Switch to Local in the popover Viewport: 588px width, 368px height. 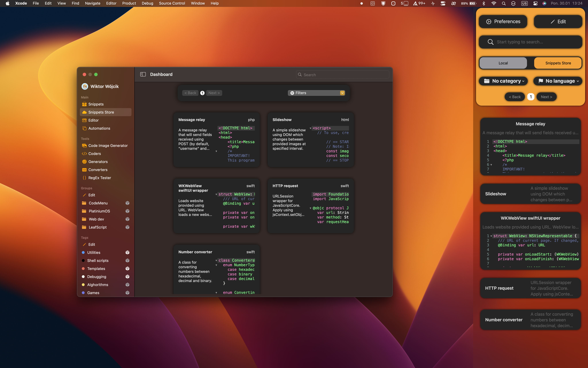coord(503,63)
